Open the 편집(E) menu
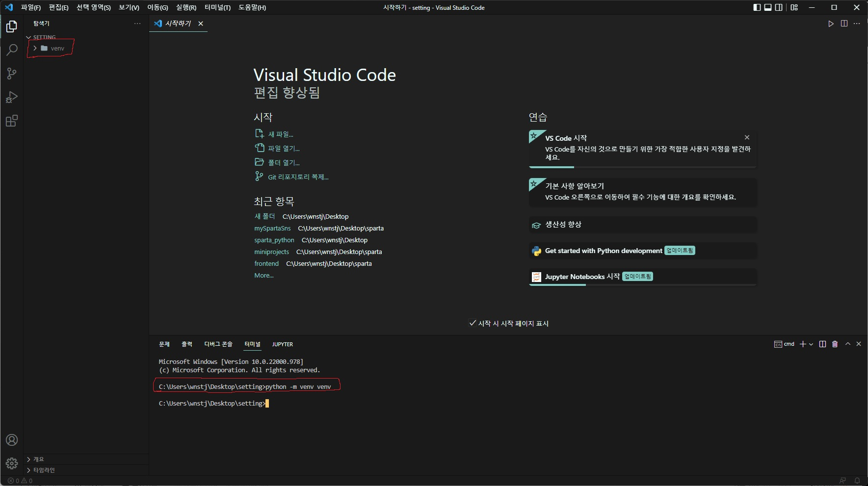The height and width of the screenshot is (486, 868). tap(58, 7)
